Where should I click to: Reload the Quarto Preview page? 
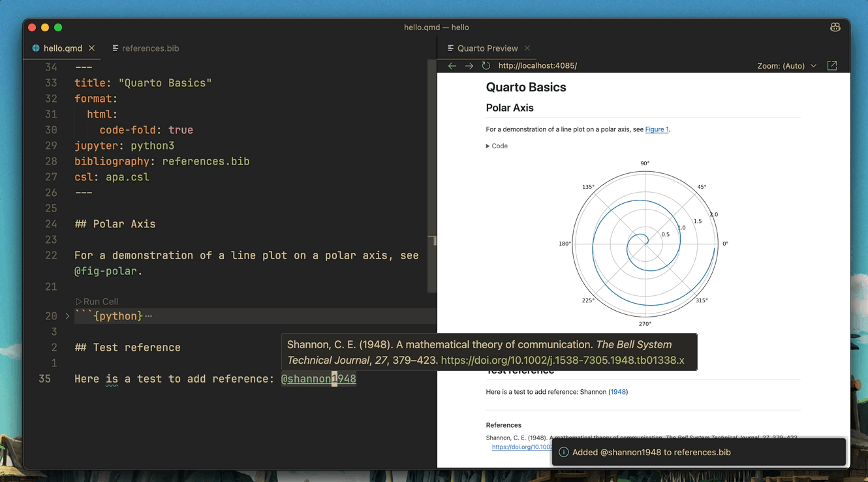486,66
